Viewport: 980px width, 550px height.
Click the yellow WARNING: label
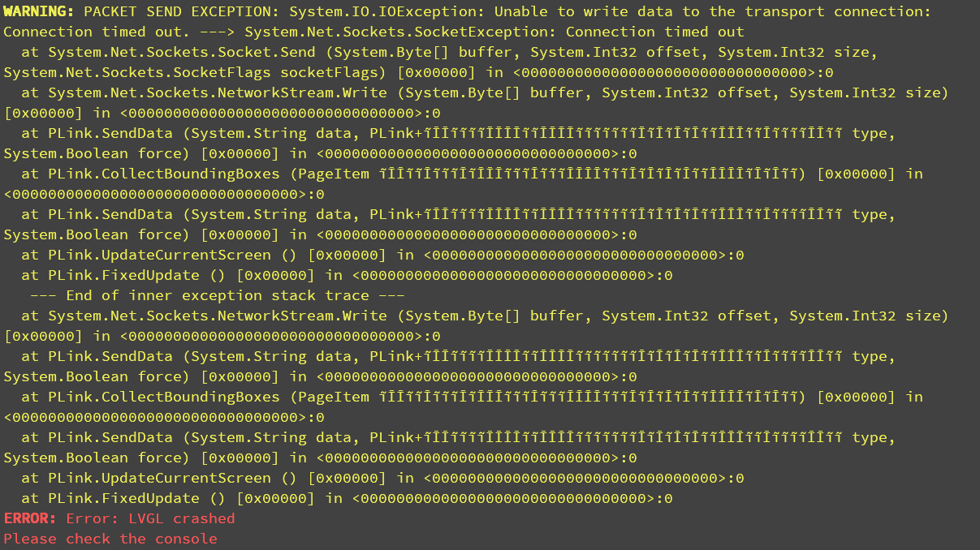(x=39, y=11)
